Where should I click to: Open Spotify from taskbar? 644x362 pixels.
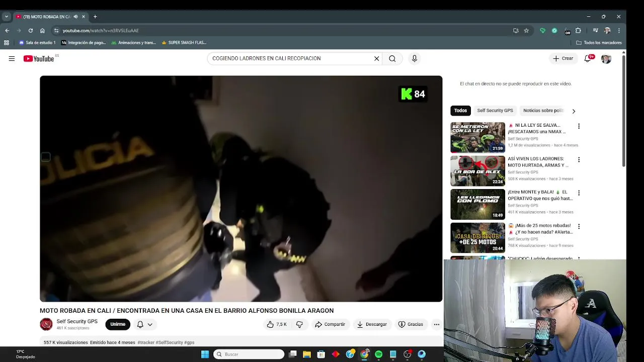pyautogui.click(x=379, y=354)
